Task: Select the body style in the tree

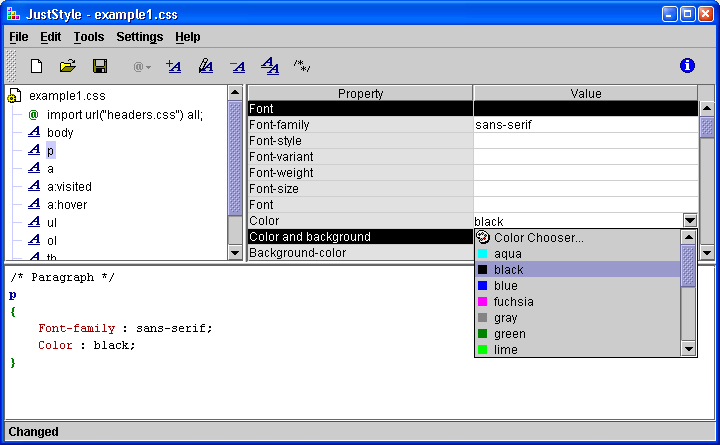Action: (60, 133)
